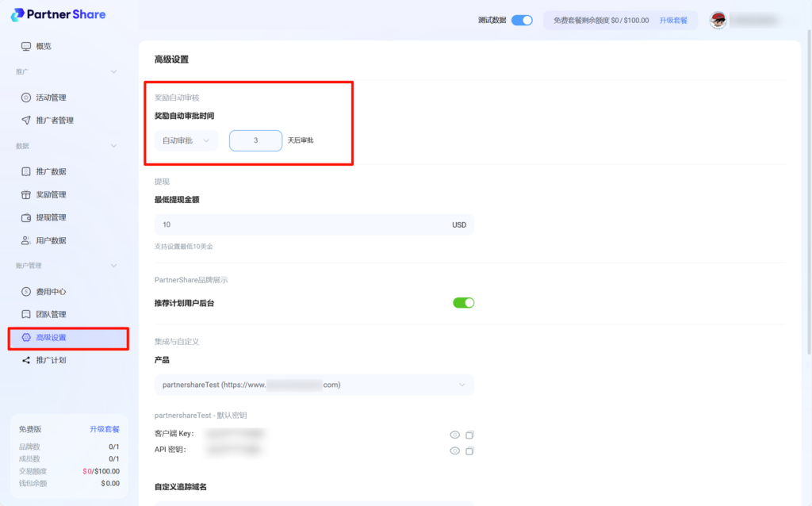Viewport: 812px width, 506px height.
Task: Click the 最低提现金额 input field
Action: 301,224
